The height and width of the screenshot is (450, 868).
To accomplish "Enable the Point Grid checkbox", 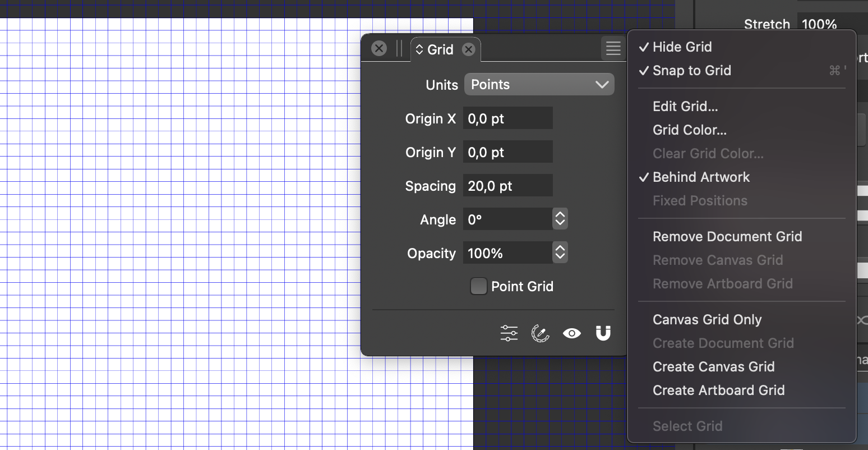I will (x=478, y=286).
